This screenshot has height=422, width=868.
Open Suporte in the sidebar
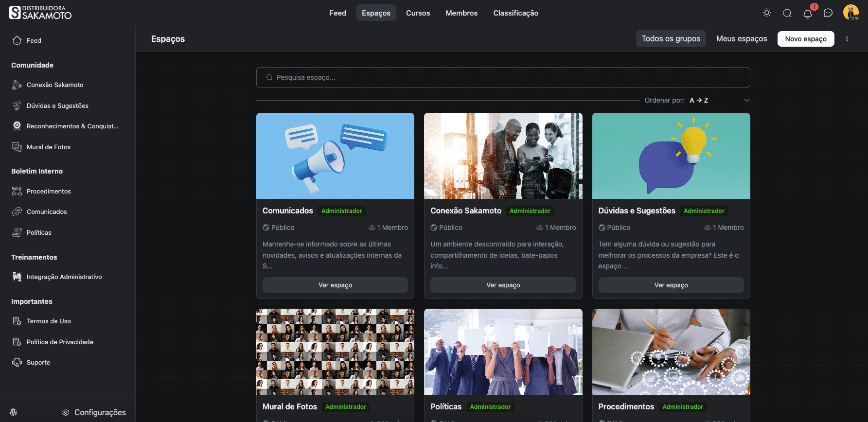(x=38, y=363)
